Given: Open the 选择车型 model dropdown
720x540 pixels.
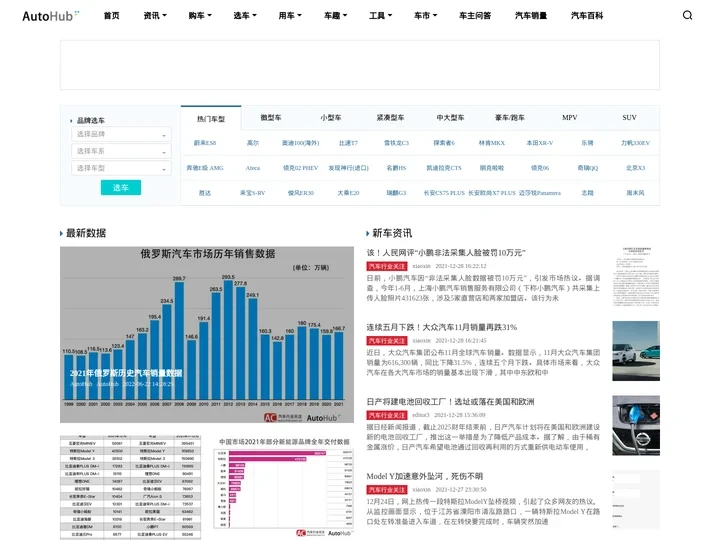Looking at the screenshot, I should coord(121,168).
